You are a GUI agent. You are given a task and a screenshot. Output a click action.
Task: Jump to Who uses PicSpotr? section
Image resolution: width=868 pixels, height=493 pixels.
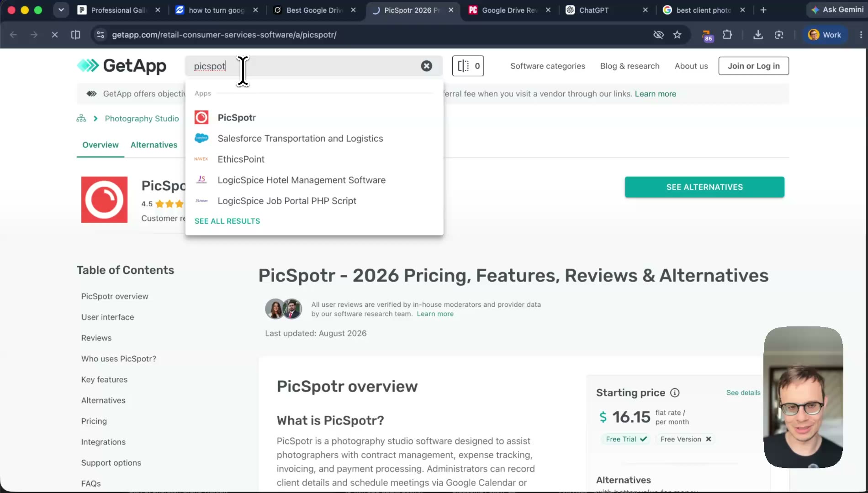coord(119,359)
